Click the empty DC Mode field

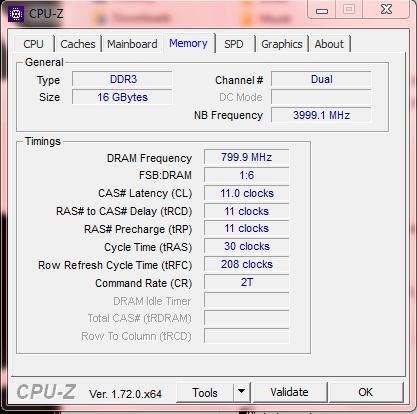click(x=321, y=97)
